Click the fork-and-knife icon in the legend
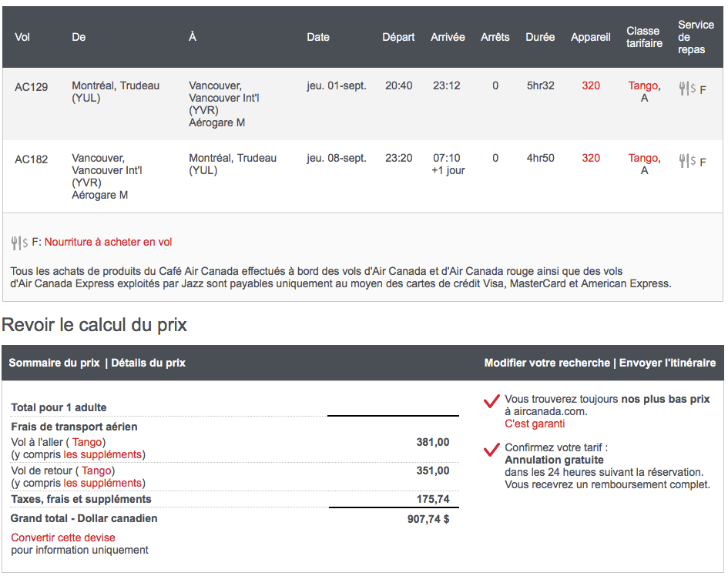728x576 pixels. [19, 243]
